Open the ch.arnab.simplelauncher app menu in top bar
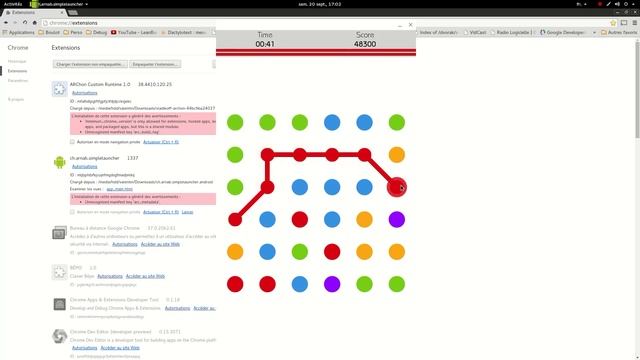The width and height of the screenshot is (640, 360). point(59,4)
